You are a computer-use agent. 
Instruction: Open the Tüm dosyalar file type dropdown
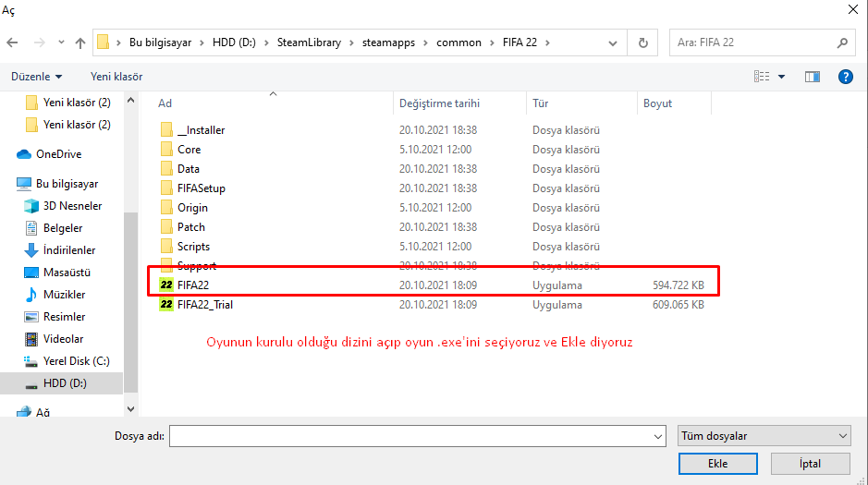point(764,436)
